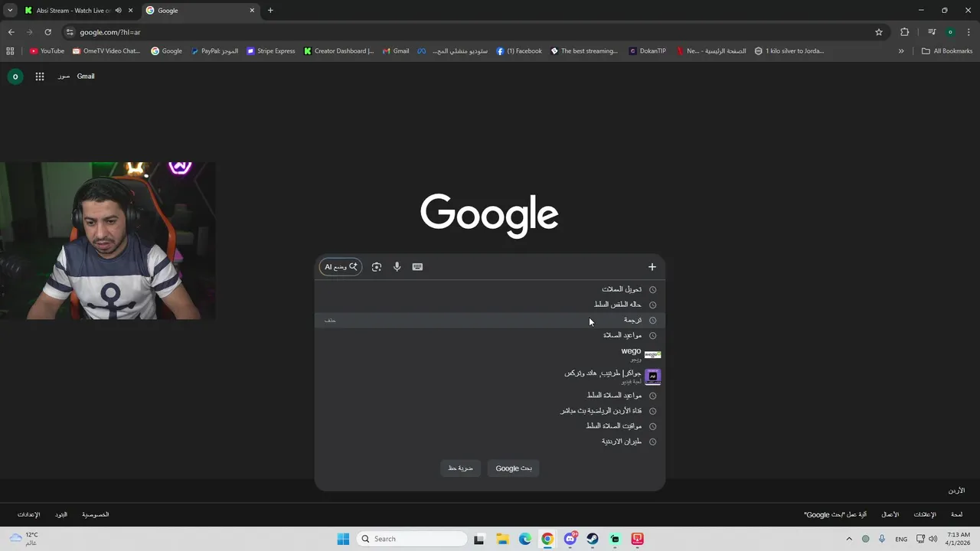The image size is (980, 551).
Task: Open the AI mode search pill
Action: [341, 267]
